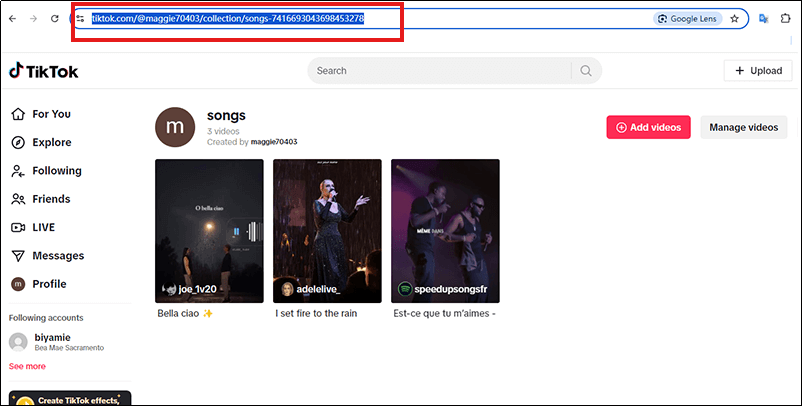Open the adelelive_ video thumbnail
Image resolution: width=803 pixels, height=407 pixels.
327,231
